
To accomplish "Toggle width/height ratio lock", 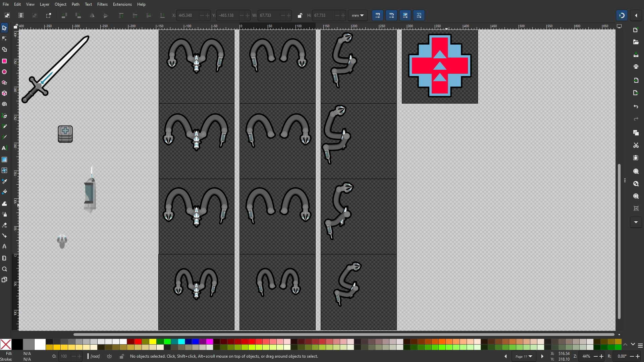I will click(300, 15).
